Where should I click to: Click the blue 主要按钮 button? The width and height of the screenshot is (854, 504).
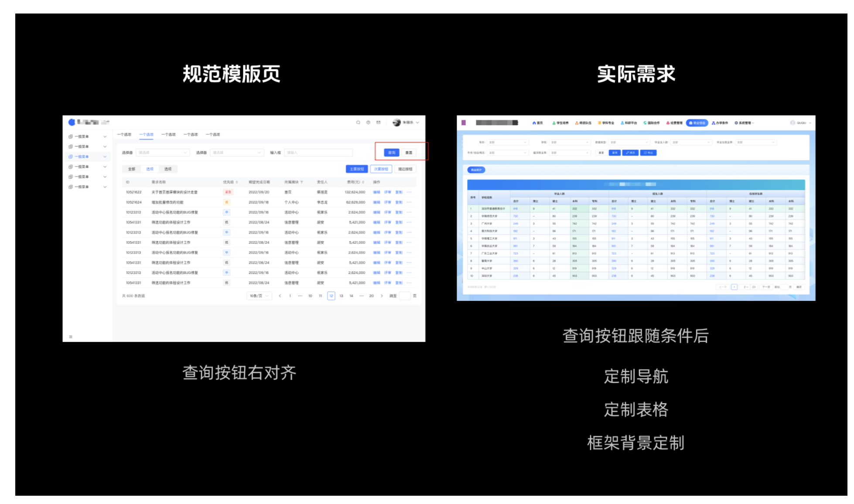[357, 169]
